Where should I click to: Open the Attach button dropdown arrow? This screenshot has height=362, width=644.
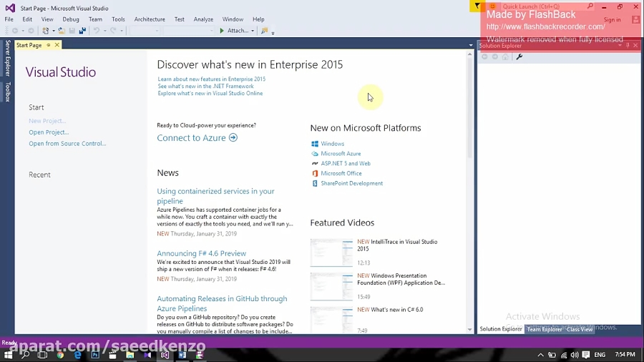pyautogui.click(x=252, y=31)
